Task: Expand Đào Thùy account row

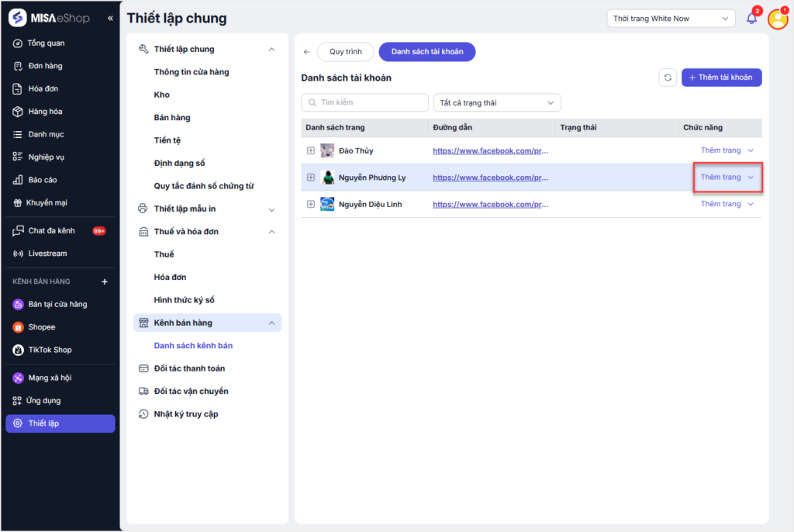Action: coord(311,150)
